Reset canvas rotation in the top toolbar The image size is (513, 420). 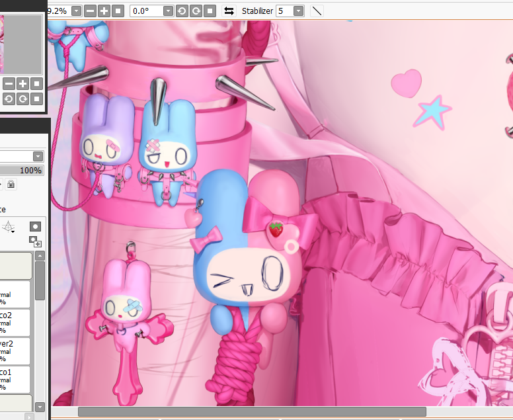210,11
